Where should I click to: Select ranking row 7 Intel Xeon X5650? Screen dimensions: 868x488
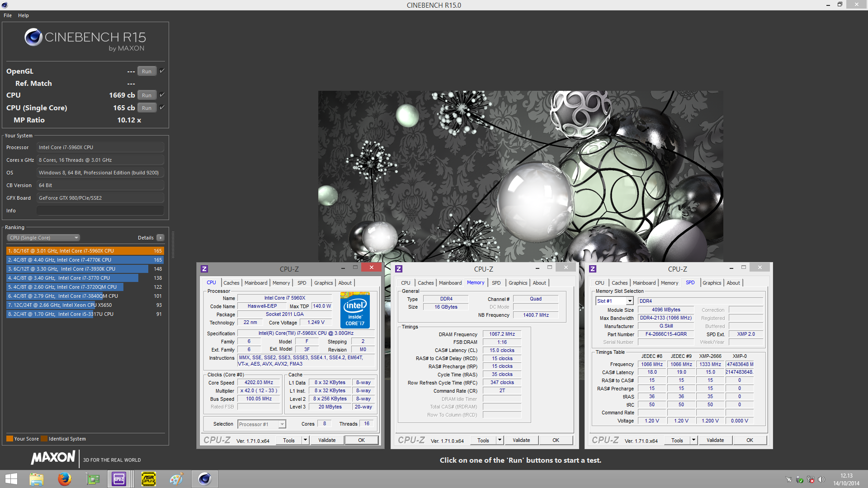[85, 305]
